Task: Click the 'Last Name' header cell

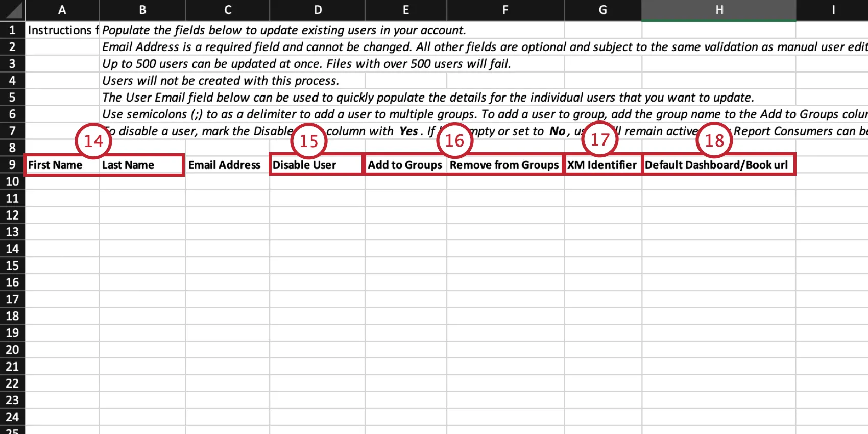Action: tap(142, 165)
